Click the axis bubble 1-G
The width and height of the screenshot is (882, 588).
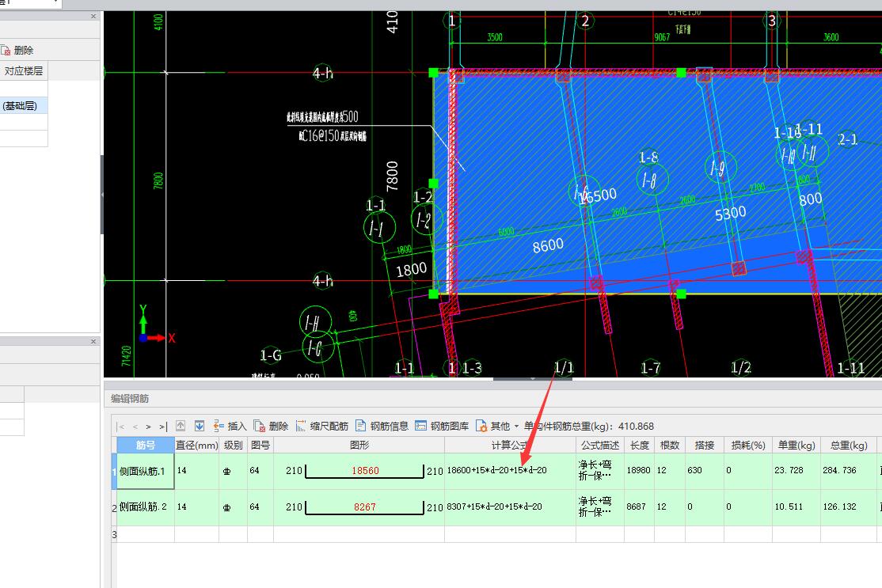(271, 355)
